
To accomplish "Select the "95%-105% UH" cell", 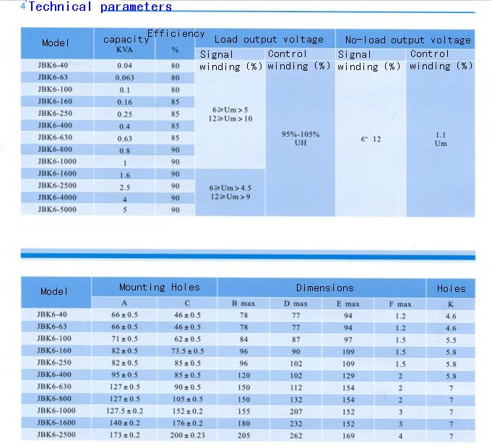I will [301, 138].
